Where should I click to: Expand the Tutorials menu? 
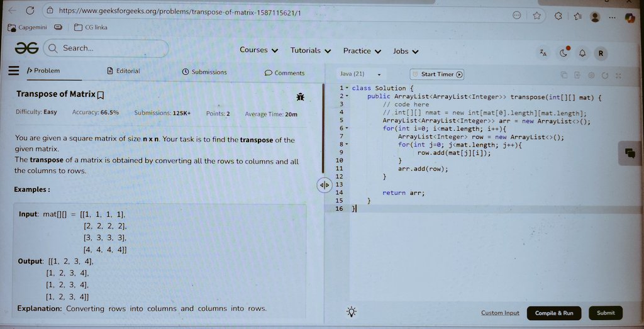coord(311,50)
